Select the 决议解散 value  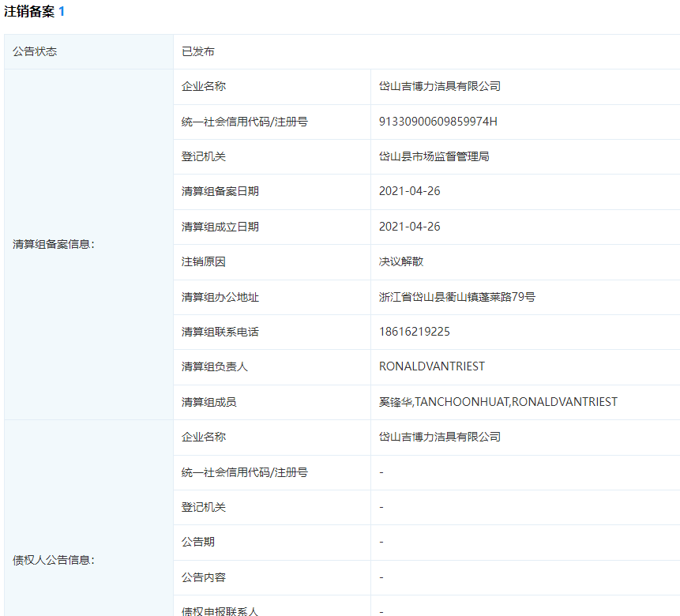point(401,261)
